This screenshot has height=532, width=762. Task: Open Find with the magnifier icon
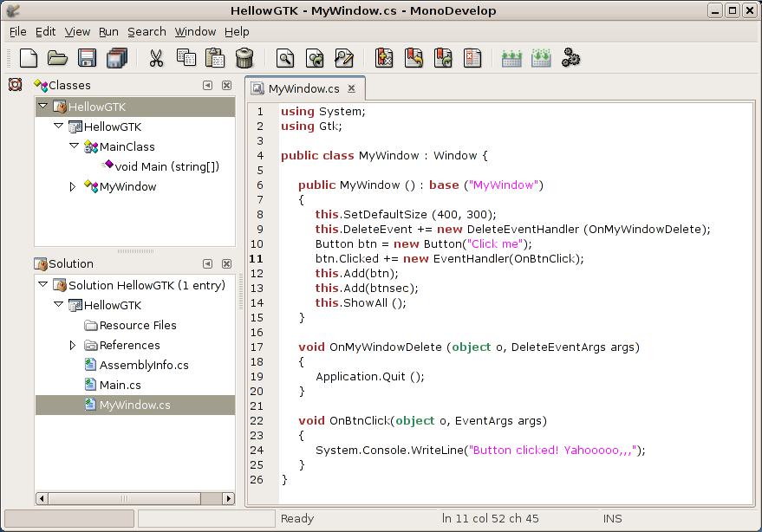(285, 58)
